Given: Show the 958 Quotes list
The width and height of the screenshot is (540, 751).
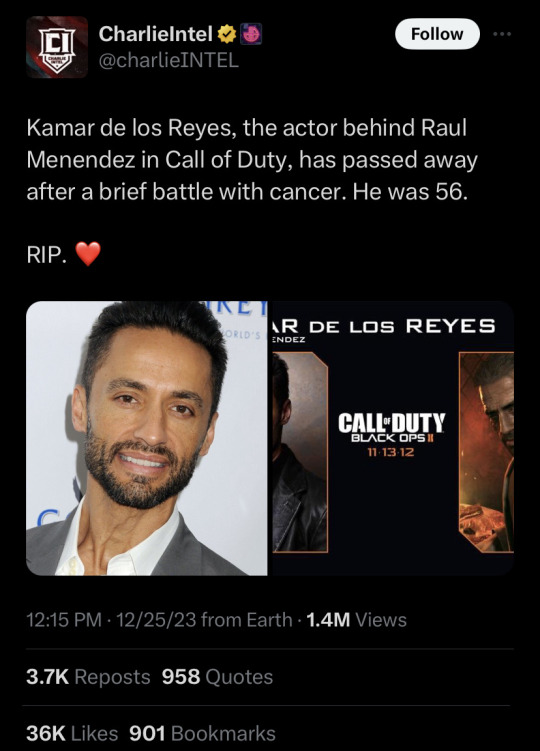Looking at the screenshot, I should [218, 677].
